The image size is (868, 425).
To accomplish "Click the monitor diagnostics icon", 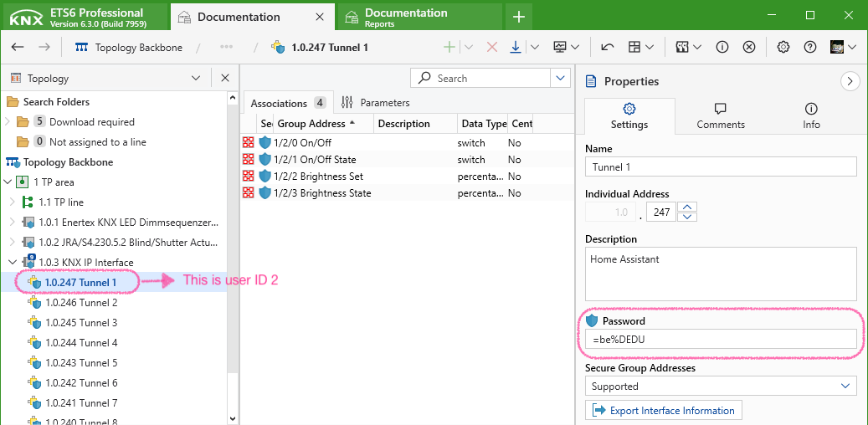I will pos(561,47).
